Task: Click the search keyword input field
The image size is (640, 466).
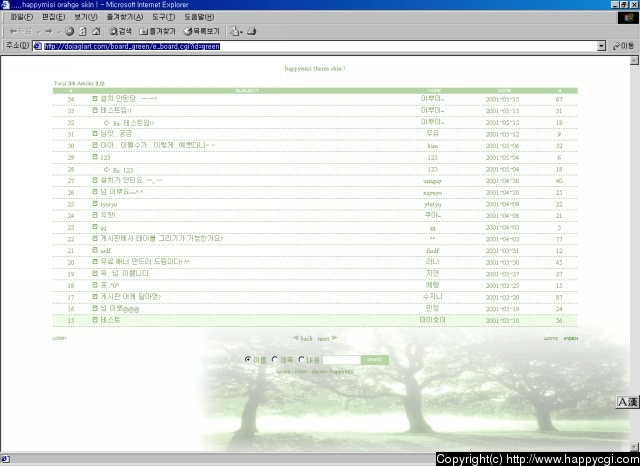Action: tap(342, 359)
